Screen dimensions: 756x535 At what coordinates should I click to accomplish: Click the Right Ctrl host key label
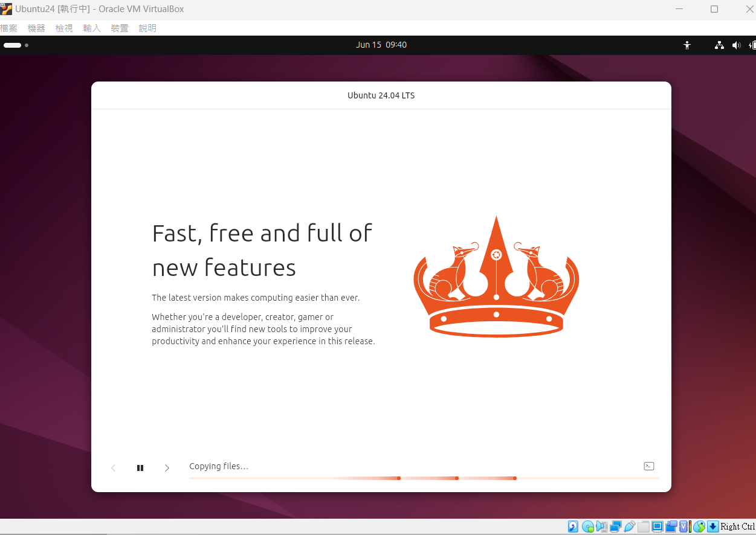738,527
